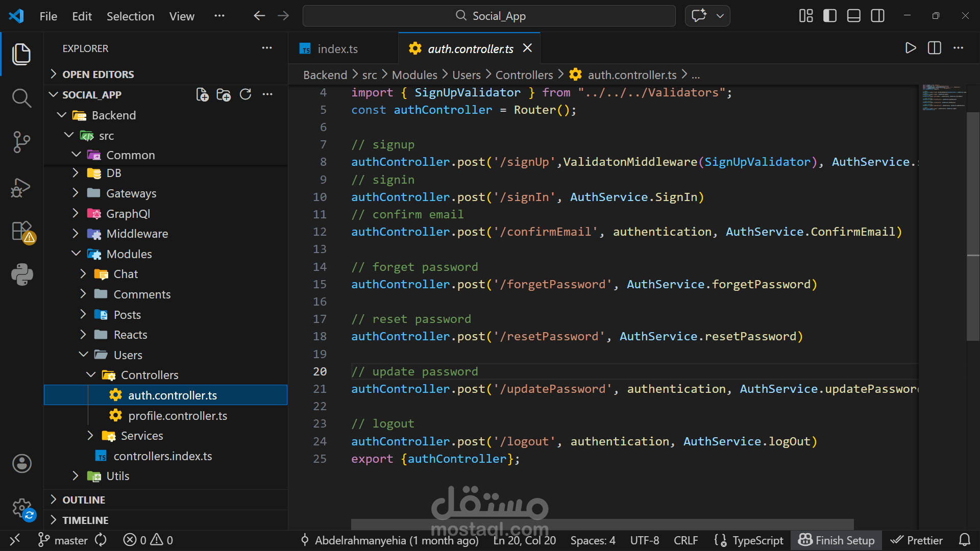Toggle the bottom panel visibility
Image resolution: width=980 pixels, height=551 pixels.
pos(853,16)
